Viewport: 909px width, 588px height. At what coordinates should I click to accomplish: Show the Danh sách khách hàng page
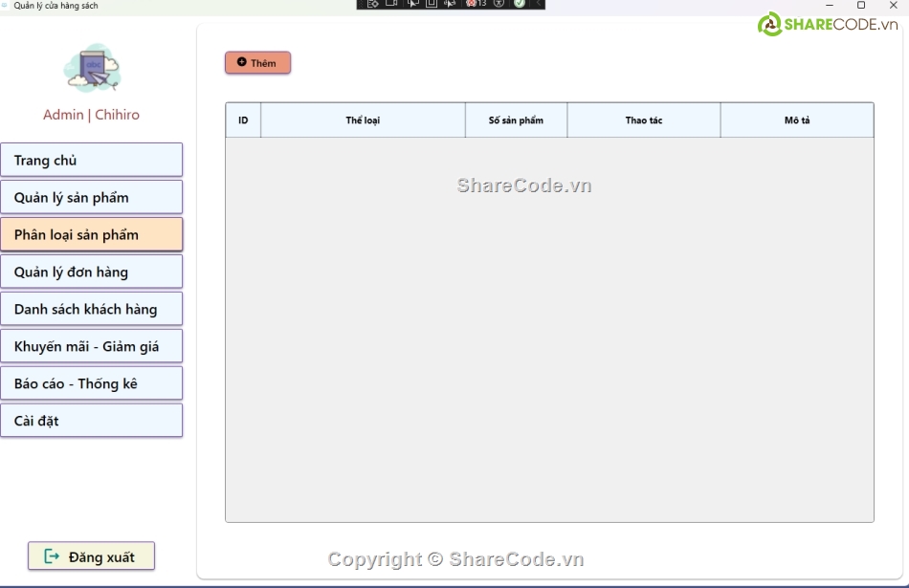click(x=91, y=309)
